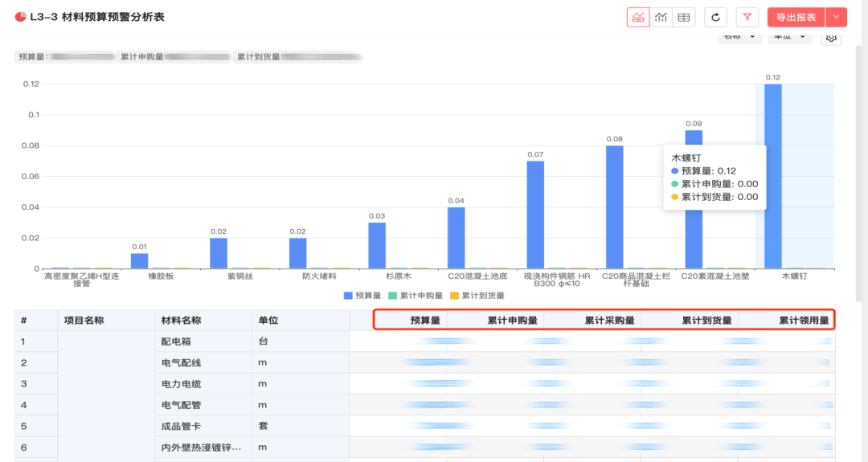Image resolution: width=868 pixels, height=462 pixels.
Task: Click the vertical scrollbar on the right edge
Action: (860, 161)
